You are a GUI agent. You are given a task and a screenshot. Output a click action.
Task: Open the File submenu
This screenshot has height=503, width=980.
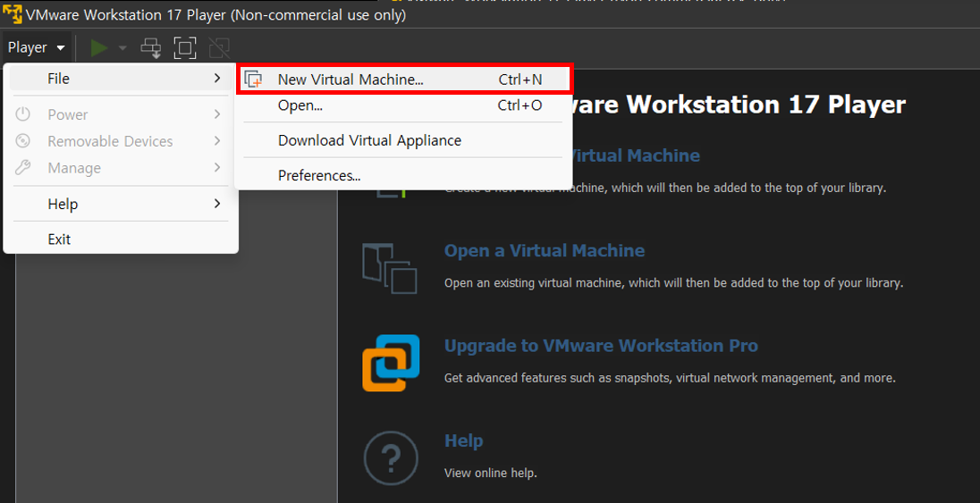[x=121, y=78]
